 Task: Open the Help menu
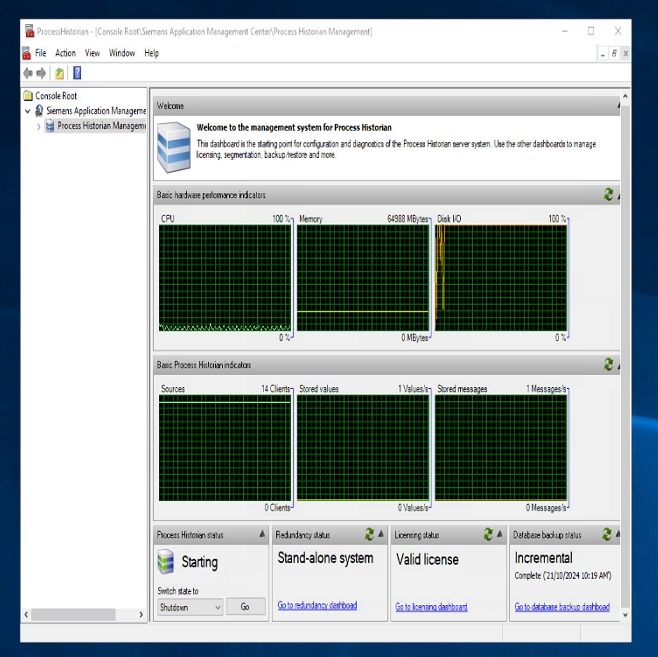[151, 53]
